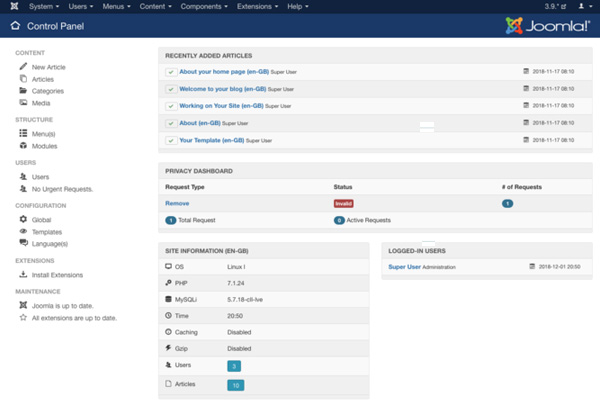Open Modules from sidebar
Screen dimensions: 600x400
(44, 146)
